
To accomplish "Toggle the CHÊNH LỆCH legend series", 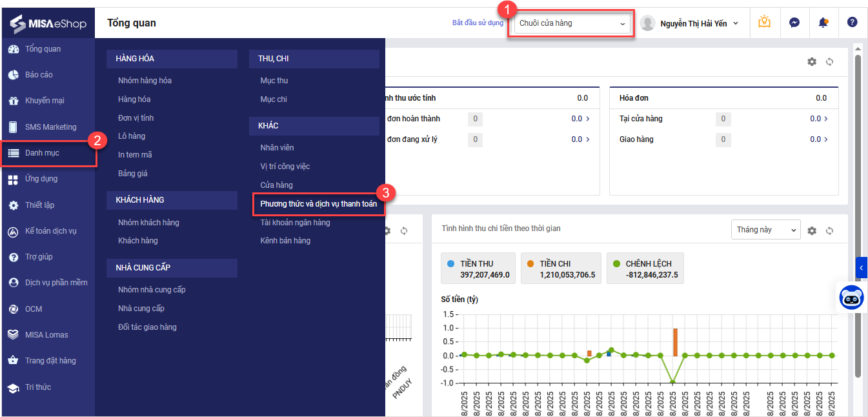I will tap(643, 269).
